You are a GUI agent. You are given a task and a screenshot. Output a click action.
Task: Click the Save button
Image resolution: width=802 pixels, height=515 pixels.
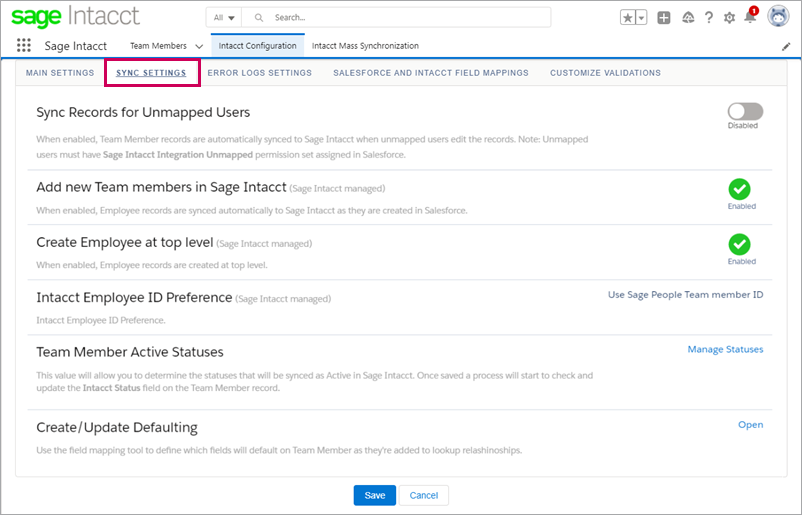[x=374, y=495]
